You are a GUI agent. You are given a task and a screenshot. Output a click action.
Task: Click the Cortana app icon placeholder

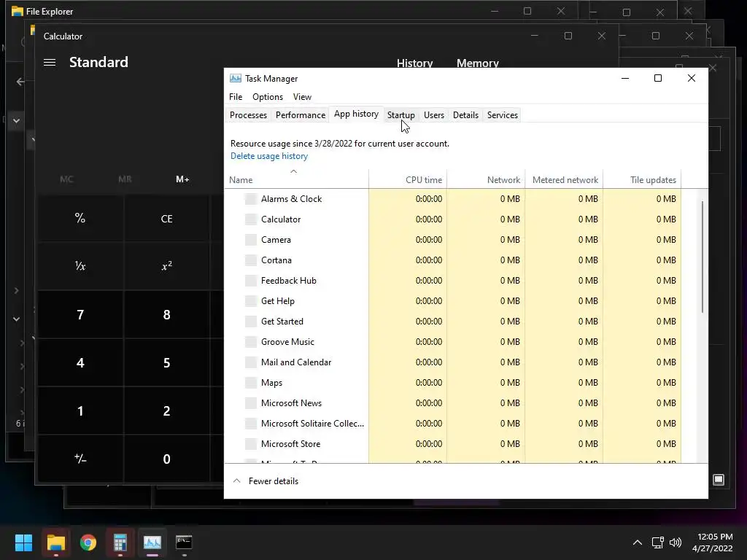251,260
